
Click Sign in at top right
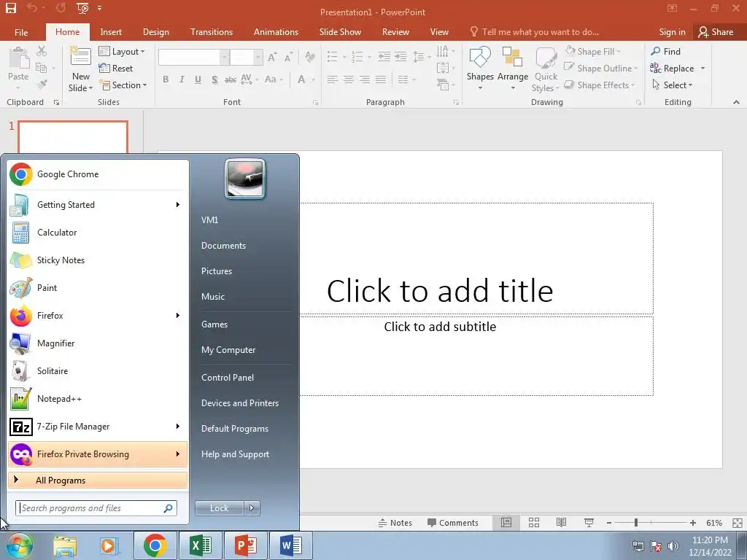[672, 32]
